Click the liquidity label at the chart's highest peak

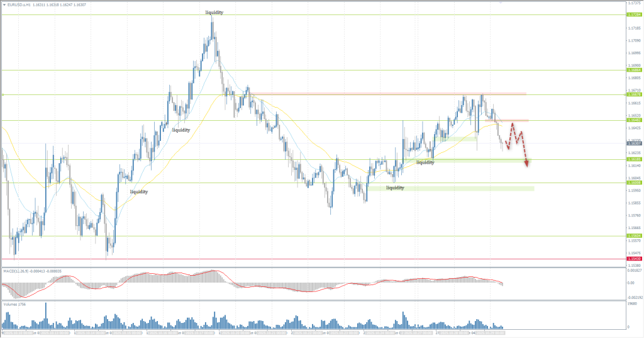click(x=214, y=13)
